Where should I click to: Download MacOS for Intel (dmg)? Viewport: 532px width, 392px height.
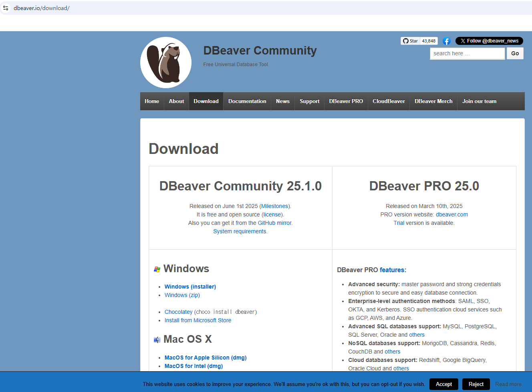[x=194, y=366]
